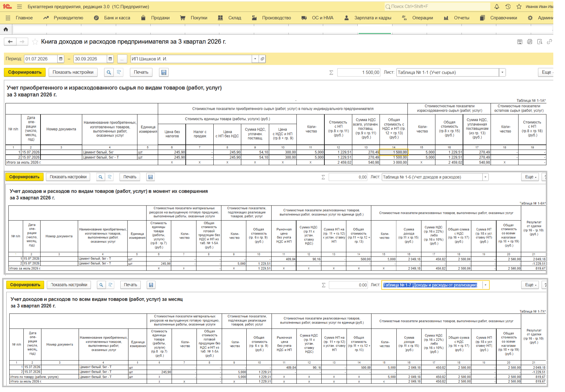Click search magnifier in Таблица 1-7 toolbar
This screenshot has height=392, width=565.
point(101,285)
